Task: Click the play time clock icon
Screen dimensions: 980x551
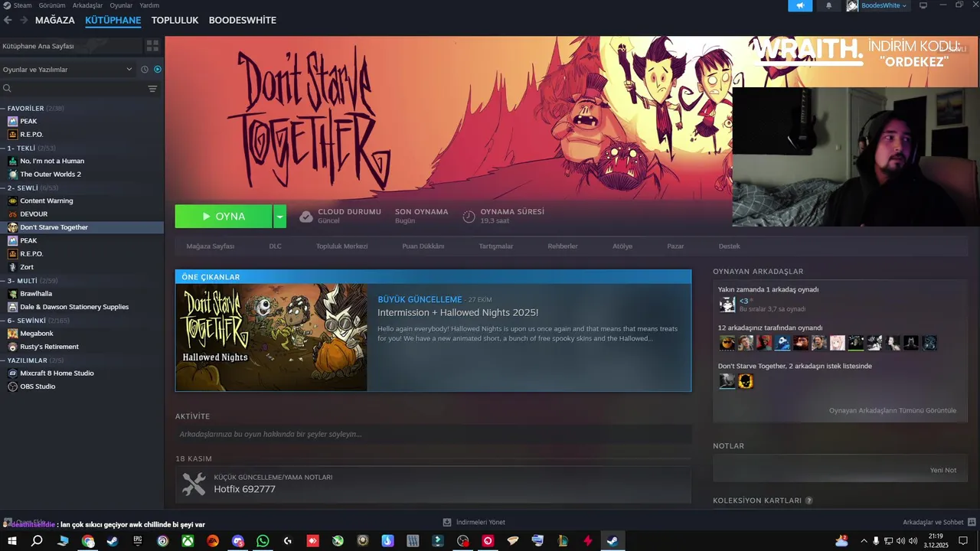Action: (x=469, y=217)
